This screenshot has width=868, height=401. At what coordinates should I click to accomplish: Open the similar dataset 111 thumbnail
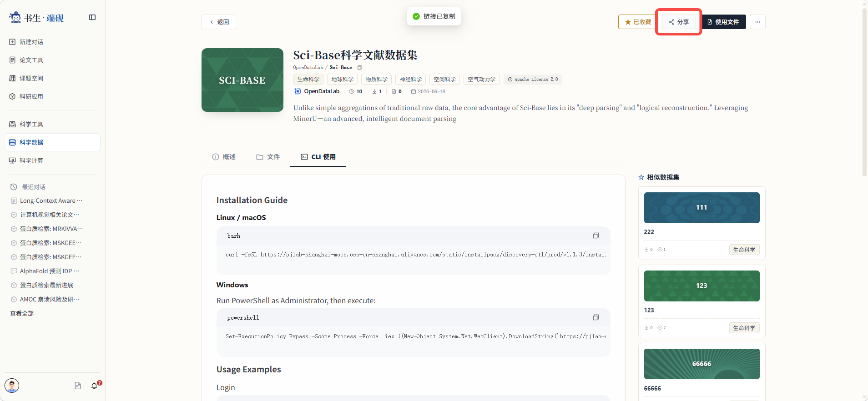702,208
